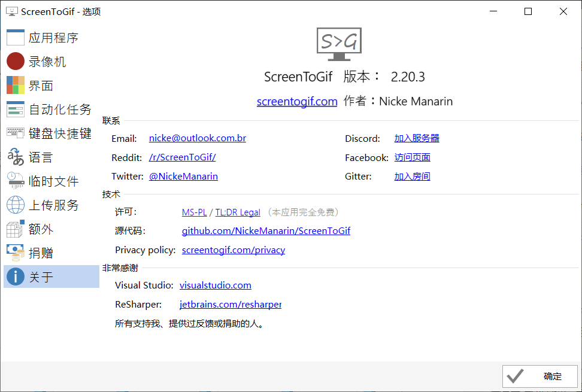
Task: Click the 联系 section heading
Action: (x=111, y=120)
